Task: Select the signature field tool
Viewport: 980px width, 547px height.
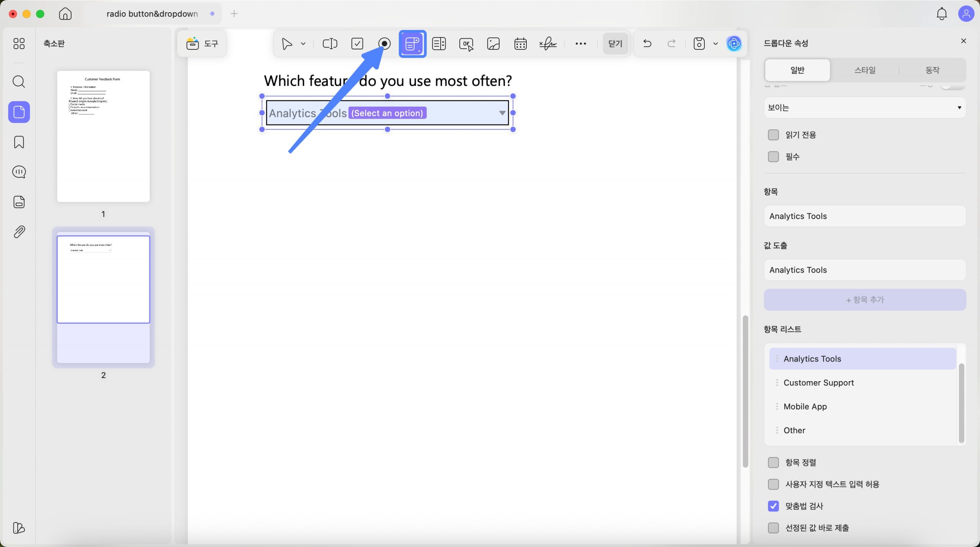Action: pyautogui.click(x=548, y=44)
